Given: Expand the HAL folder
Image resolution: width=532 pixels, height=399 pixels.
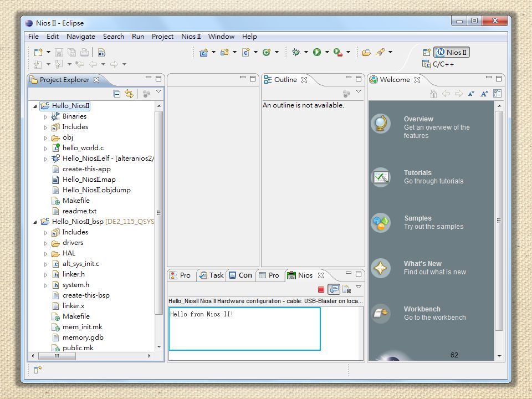Looking at the screenshot, I should coord(46,254).
